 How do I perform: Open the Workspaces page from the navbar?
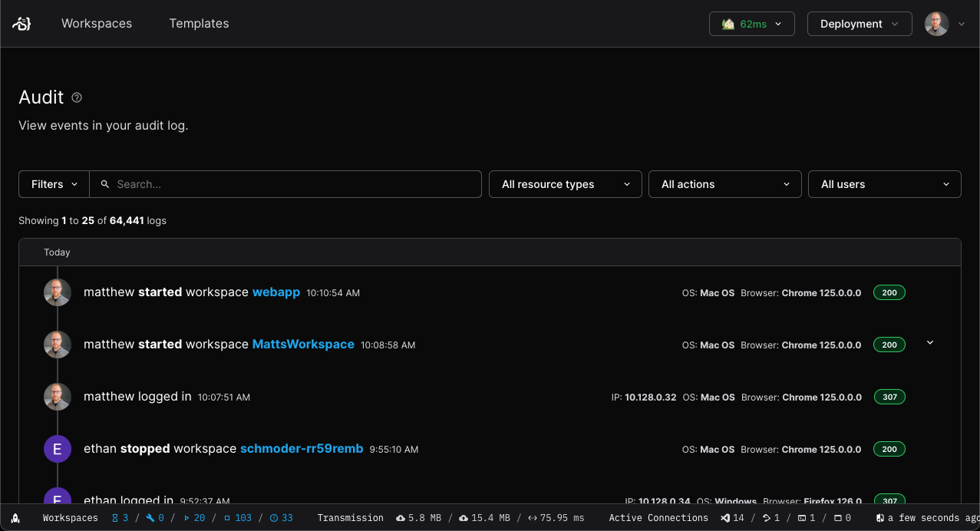[x=97, y=23]
